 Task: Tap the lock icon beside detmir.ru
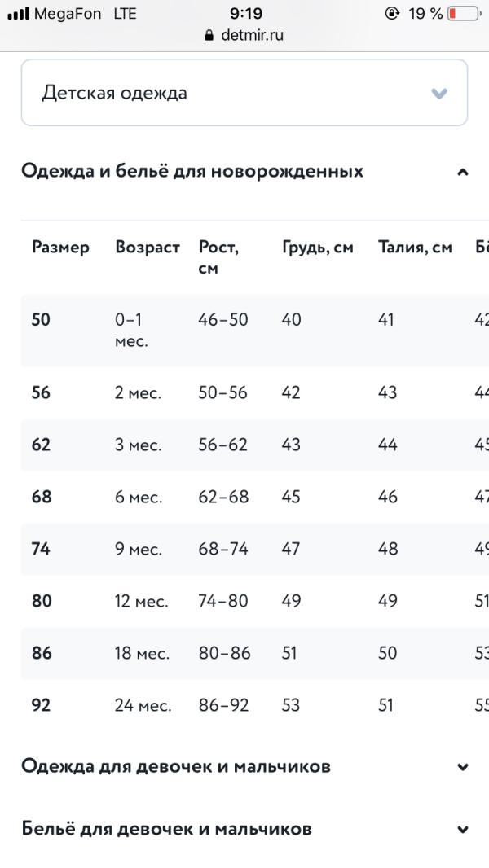coord(209,36)
